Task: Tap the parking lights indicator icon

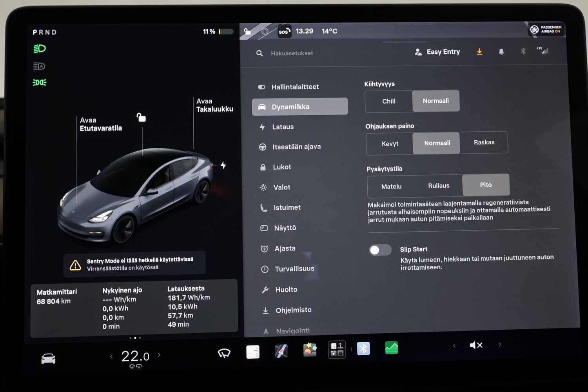Action: (x=39, y=82)
